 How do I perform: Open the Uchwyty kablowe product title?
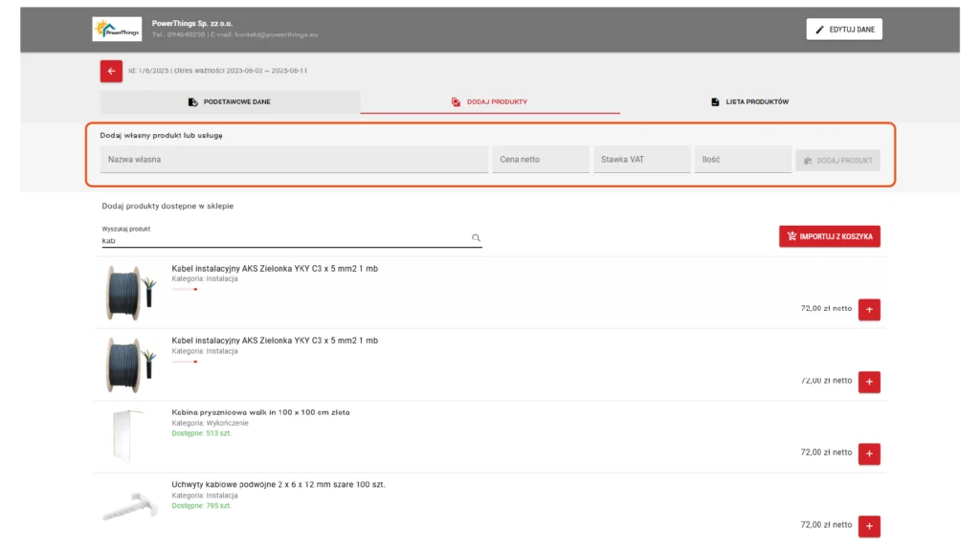(278, 484)
